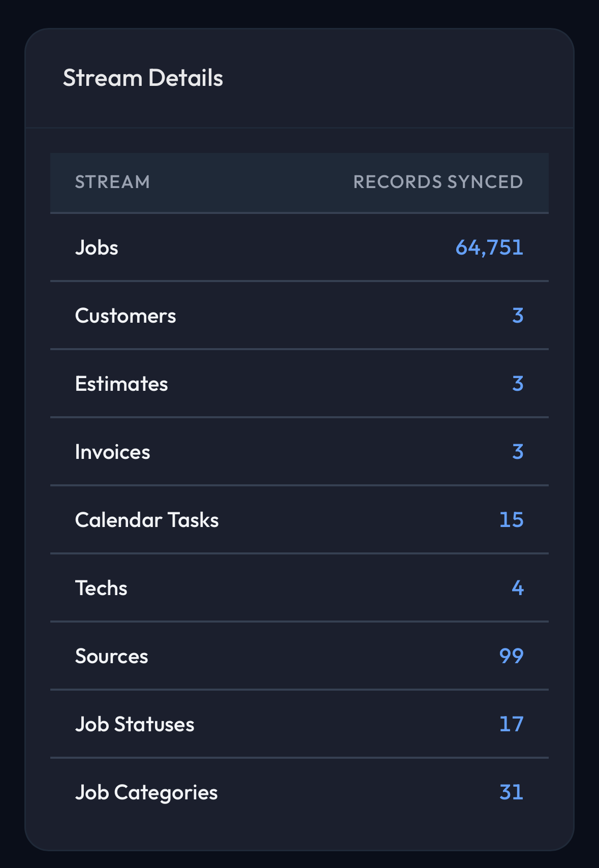
Task: Select the Techs stream label
Action: (x=101, y=588)
